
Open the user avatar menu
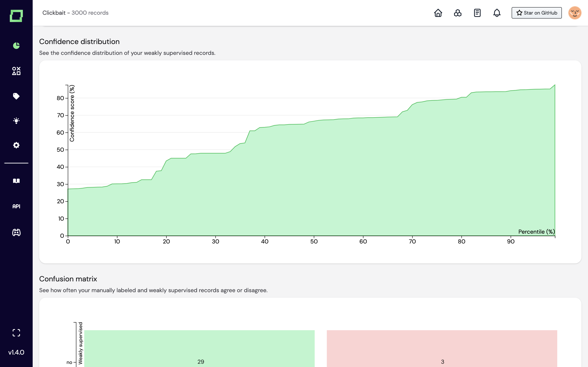(x=575, y=13)
